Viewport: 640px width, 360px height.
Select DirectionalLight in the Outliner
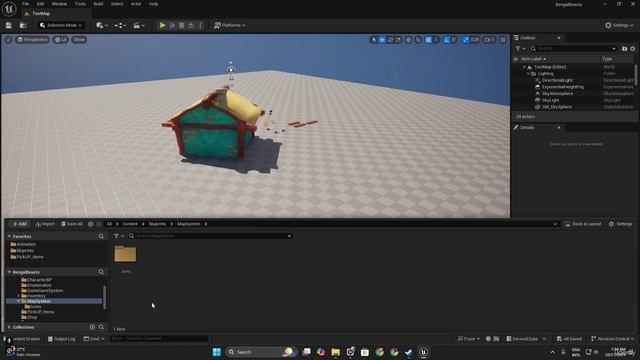(x=557, y=80)
